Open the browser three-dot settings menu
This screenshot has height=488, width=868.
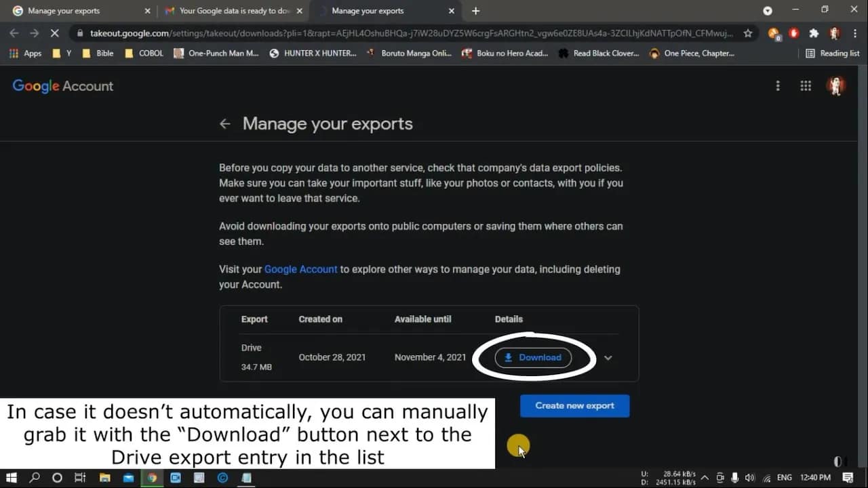tap(856, 33)
